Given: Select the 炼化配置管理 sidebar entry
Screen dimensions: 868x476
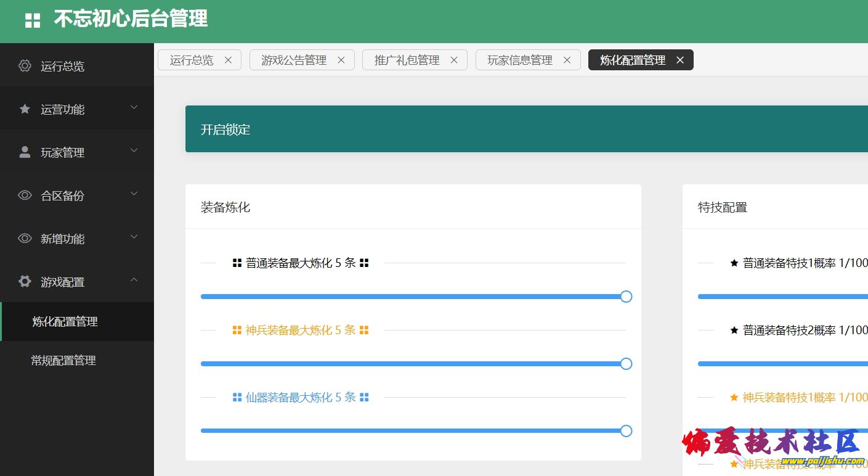Looking at the screenshot, I should pyautogui.click(x=65, y=321).
